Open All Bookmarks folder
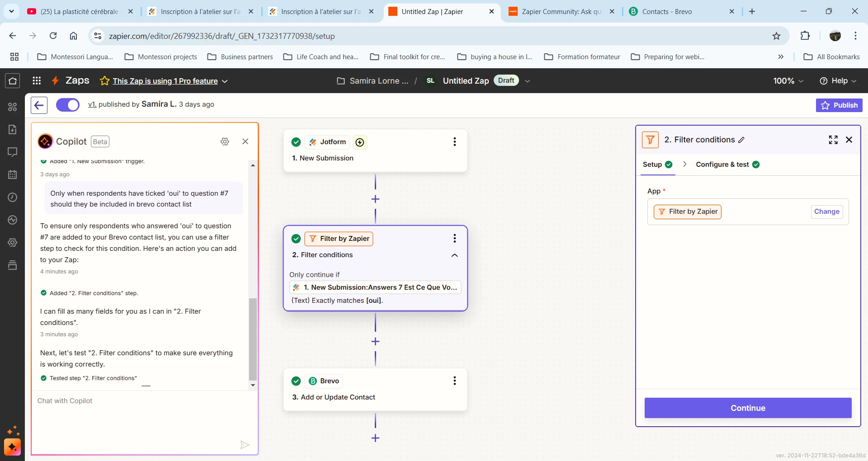868x461 pixels. (x=832, y=57)
